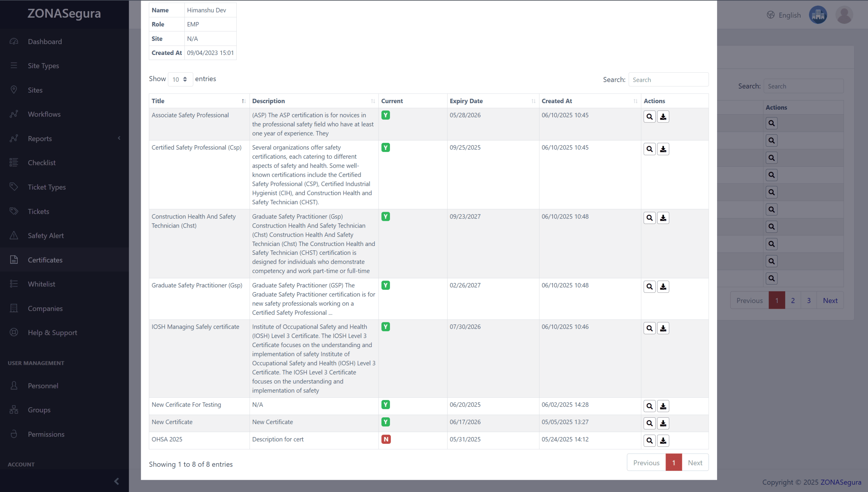Collapse the sidebar with arrow icon

point(116,481)
